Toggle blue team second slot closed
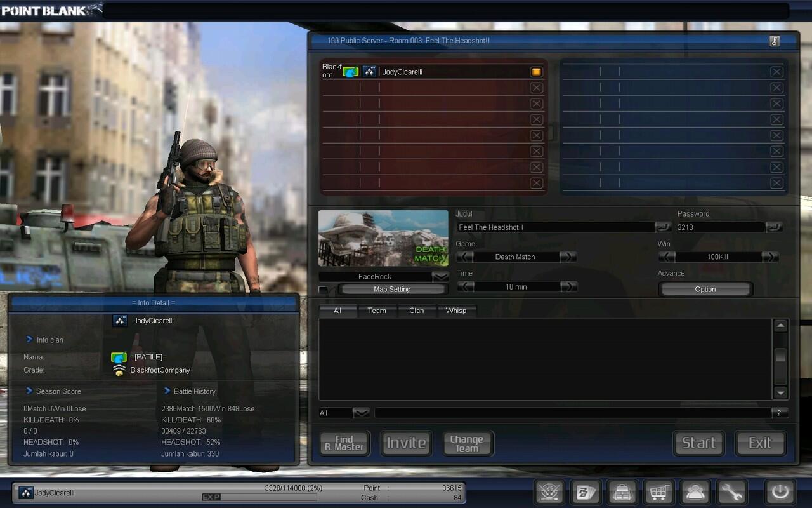Screen dimensions: 812x508 pos(776,88)
